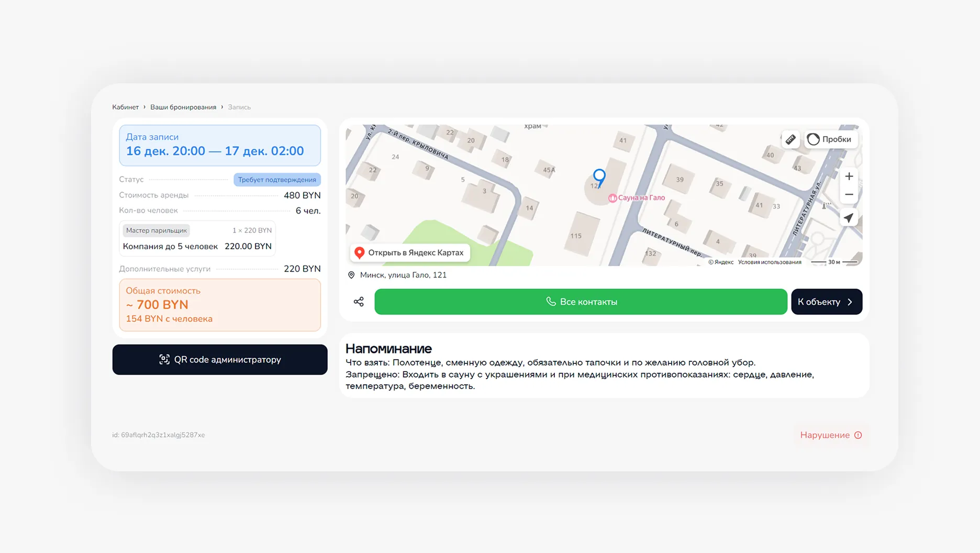Open location in Яндекс Картах
Image resolution: width=980 pixels, height=553 pixels.
click(410, 252)
